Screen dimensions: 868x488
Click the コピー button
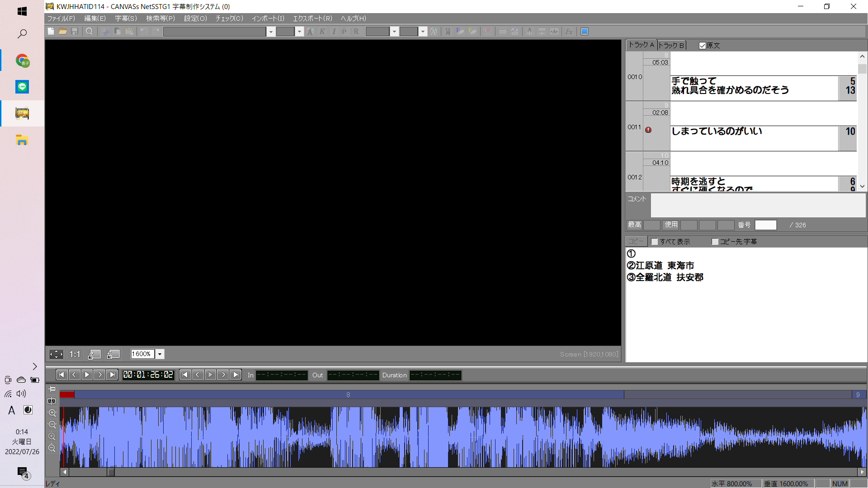point(636,241)
